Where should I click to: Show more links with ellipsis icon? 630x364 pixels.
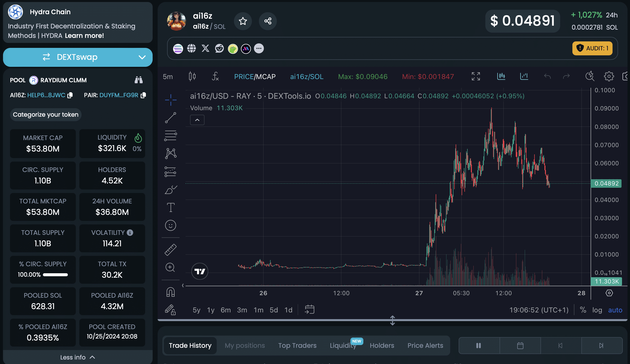tap(259, 48)
